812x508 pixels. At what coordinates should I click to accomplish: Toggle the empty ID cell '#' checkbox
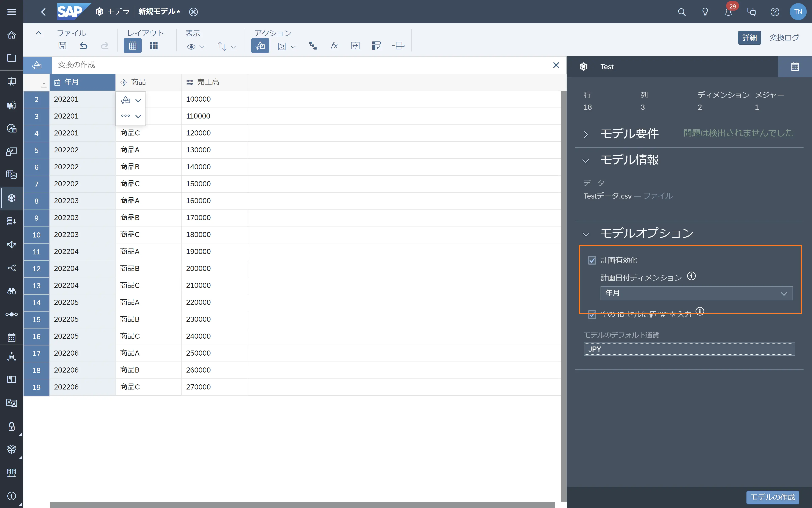[592, 315]
